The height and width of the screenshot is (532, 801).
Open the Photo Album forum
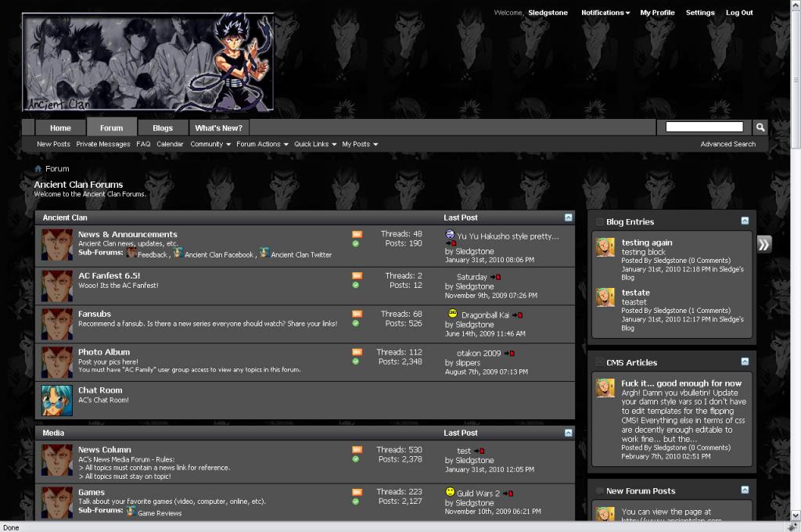pos(104,352)
